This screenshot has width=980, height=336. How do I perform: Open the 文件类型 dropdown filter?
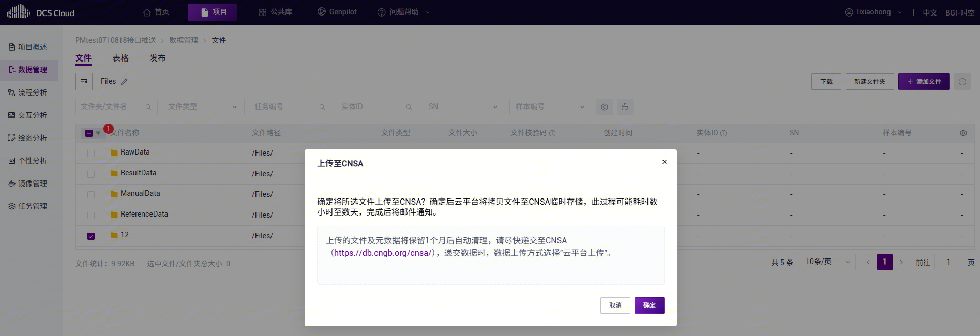coord(203,107)
